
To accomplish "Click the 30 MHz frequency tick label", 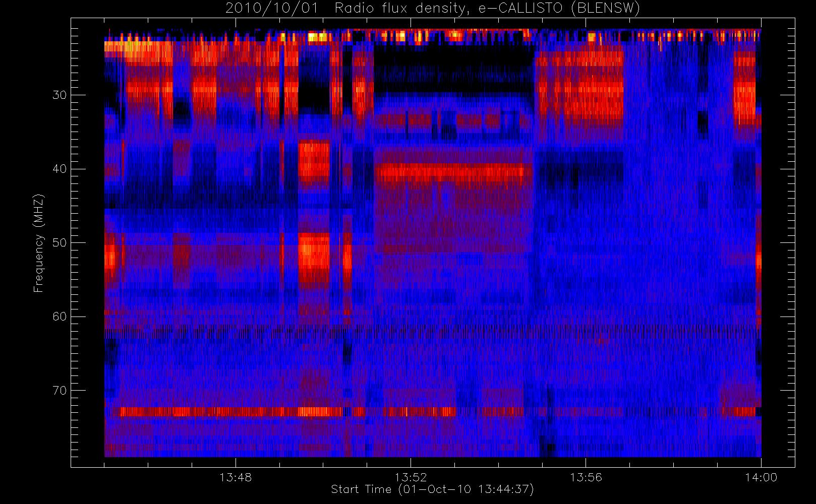I will pos(60,95).
